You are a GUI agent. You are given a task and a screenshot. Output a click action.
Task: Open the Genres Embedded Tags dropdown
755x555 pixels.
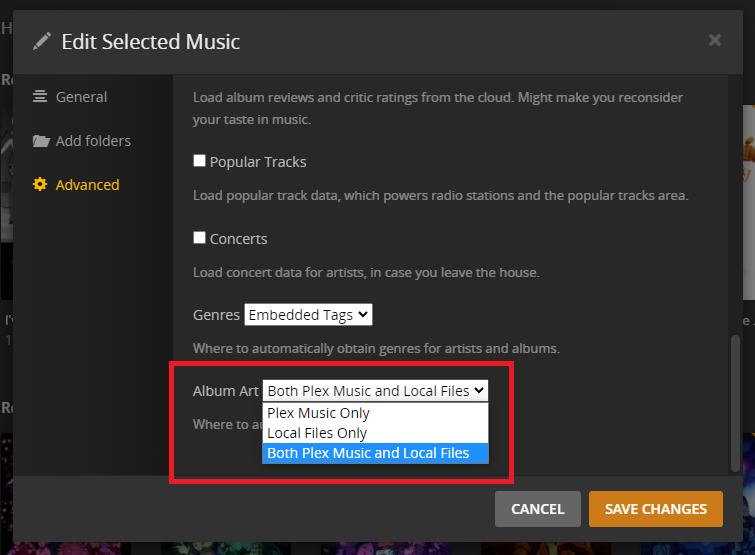pyautogui.click(x=308, y=315)
